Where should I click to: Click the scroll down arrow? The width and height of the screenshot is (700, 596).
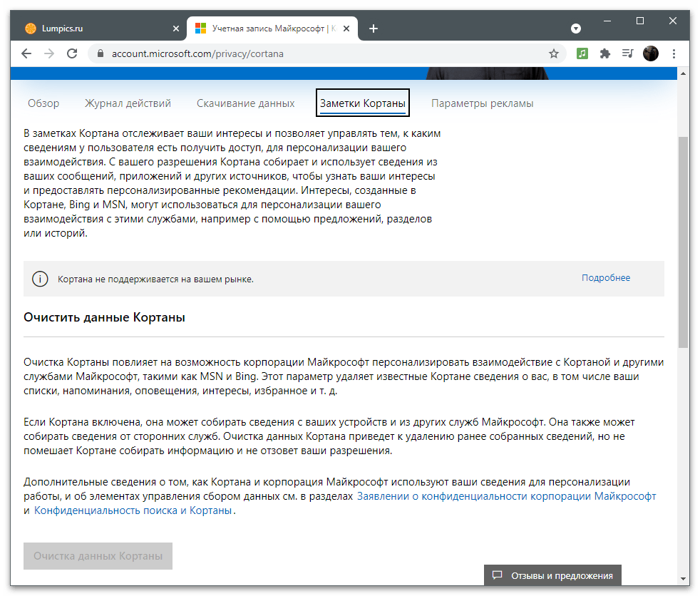(683, 579)
